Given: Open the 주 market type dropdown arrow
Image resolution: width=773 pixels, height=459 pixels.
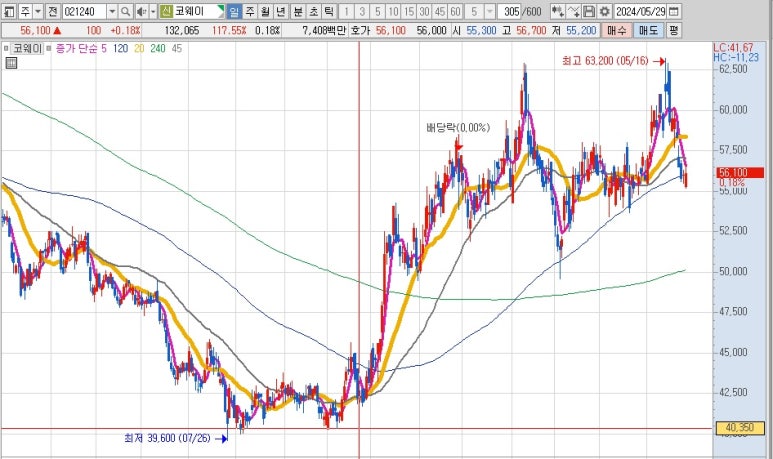Looking at the screenshot, I should click(38, 11).
